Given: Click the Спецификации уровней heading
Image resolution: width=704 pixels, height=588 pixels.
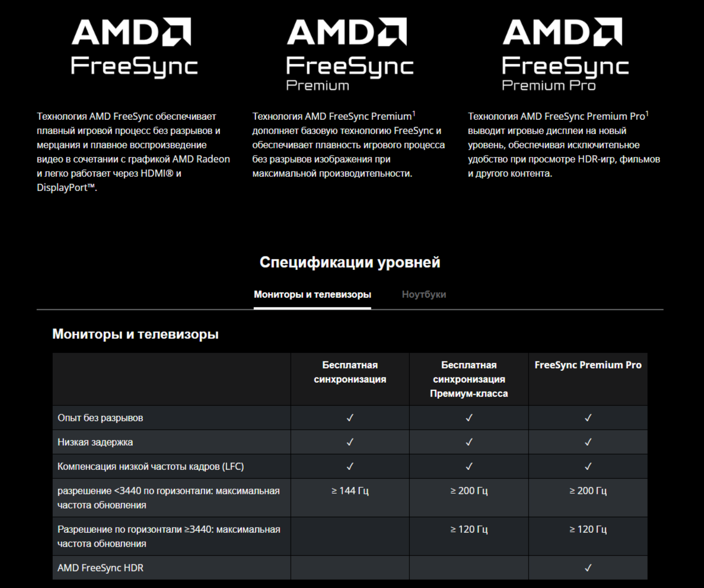Looking at the screenshot, I should coord(350,262).
